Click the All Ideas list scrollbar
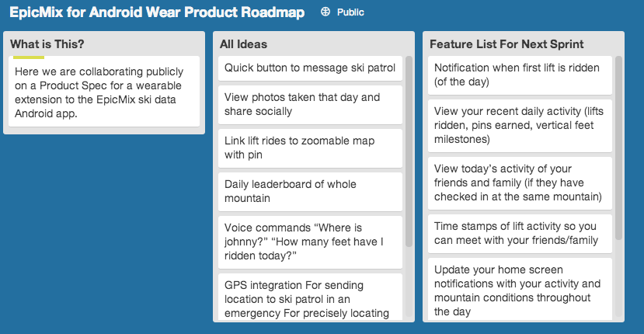Viewport: 644px width, 334px height. (409, 151)
